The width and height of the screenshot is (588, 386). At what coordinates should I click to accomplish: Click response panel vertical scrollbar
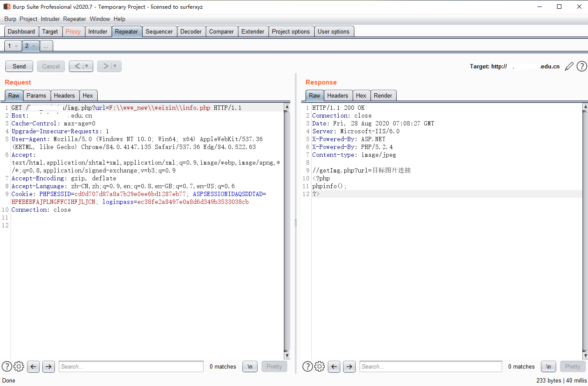(585, 231)
